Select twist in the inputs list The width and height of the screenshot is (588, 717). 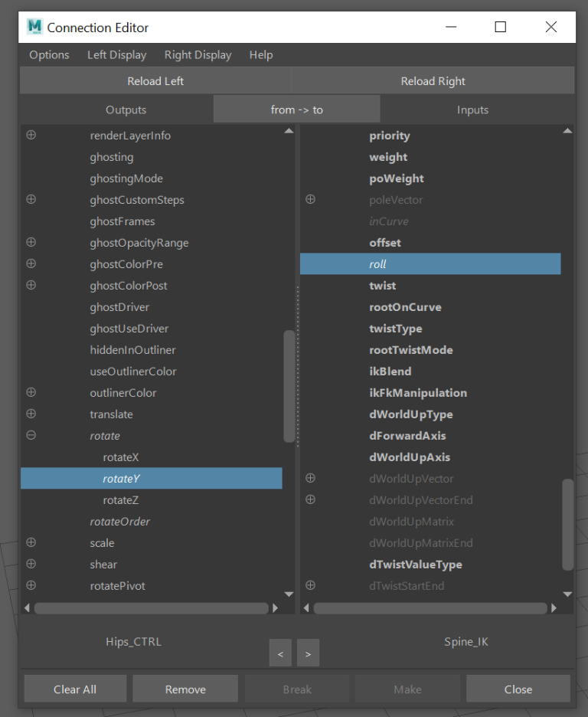point(383,286)
